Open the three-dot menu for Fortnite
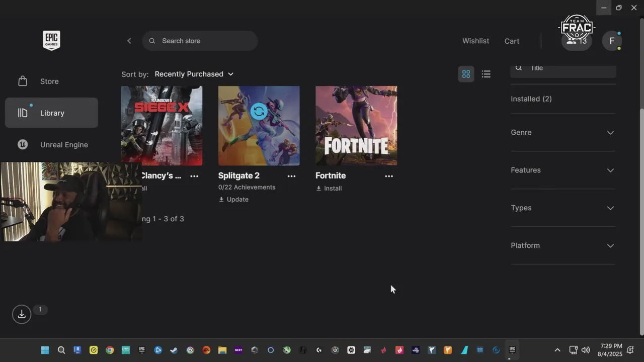Screen dimensions: 644x362 coord(388,176)
